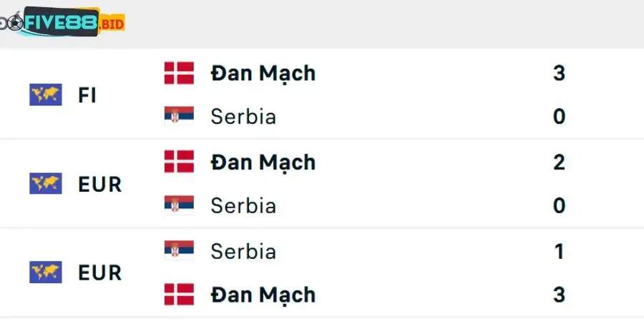Click the FIVE88.BID logo
Viewport: 644px width, 329px height.
(x=63, y=22)
